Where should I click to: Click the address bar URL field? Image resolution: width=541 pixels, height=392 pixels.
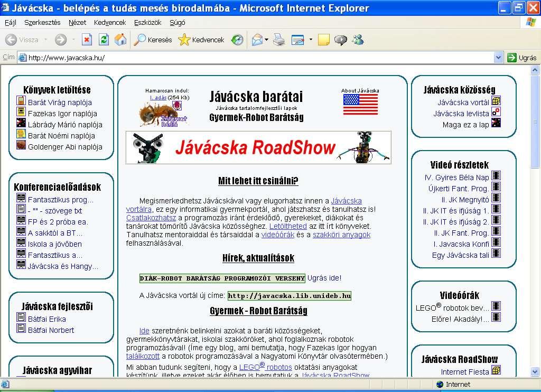(256, 58)
